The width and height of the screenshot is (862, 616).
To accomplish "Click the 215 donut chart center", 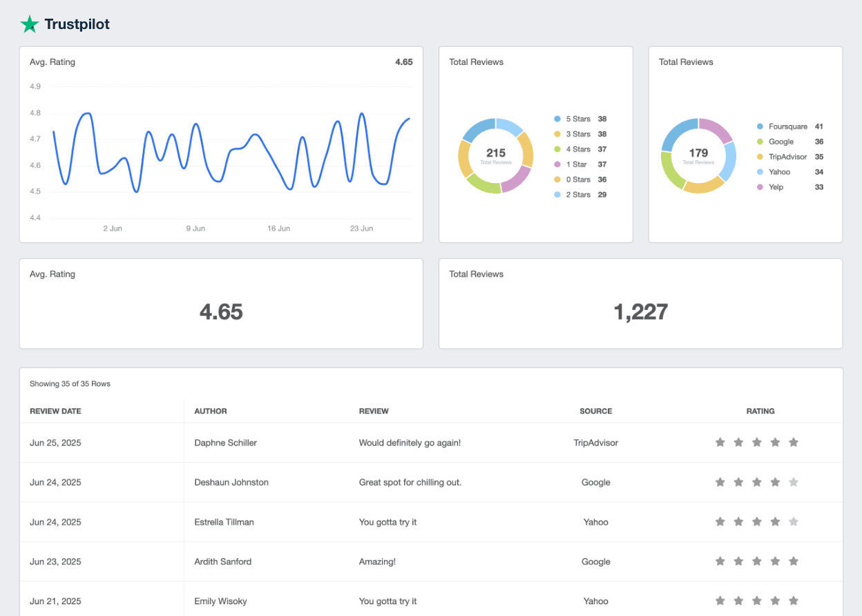I will pyautogui.click(x=495, y=153).
